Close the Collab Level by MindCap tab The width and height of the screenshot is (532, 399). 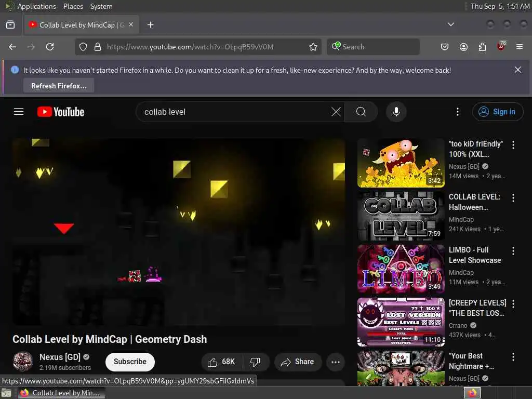(131, 24)
